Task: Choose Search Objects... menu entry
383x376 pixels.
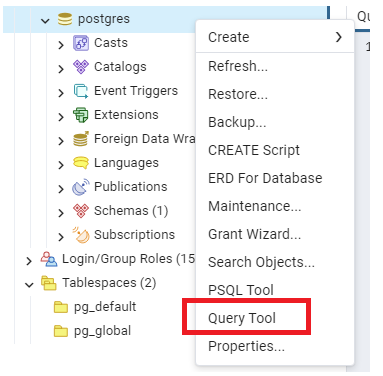Action: (275, 262)
